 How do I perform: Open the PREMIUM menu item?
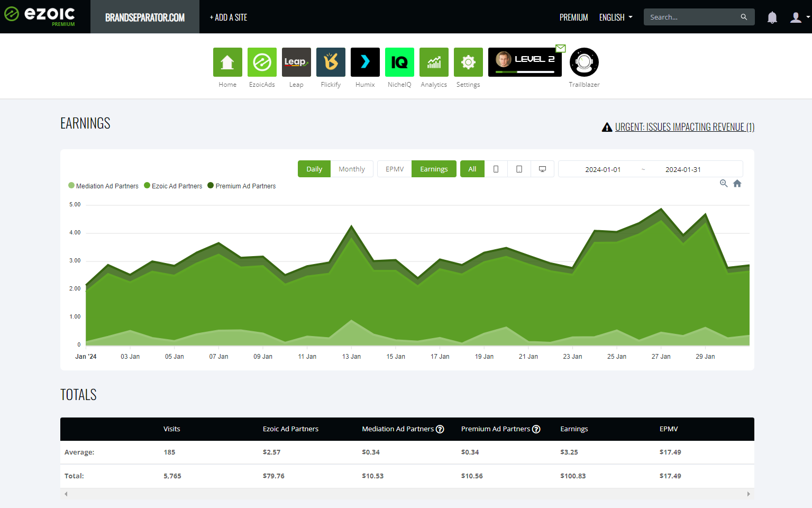coord(574,17)
